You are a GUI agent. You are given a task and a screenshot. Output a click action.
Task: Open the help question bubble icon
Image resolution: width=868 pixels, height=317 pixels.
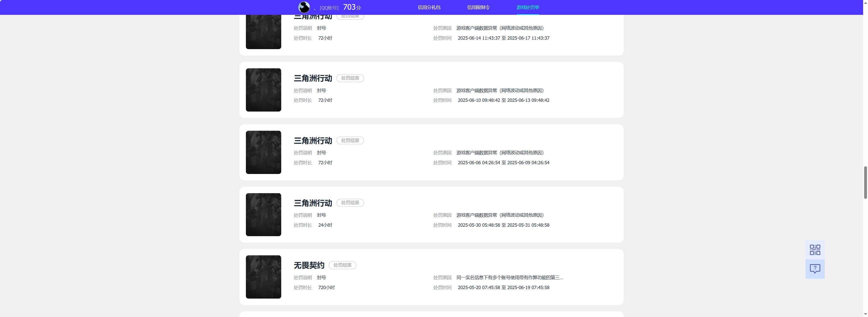(815, 269)
